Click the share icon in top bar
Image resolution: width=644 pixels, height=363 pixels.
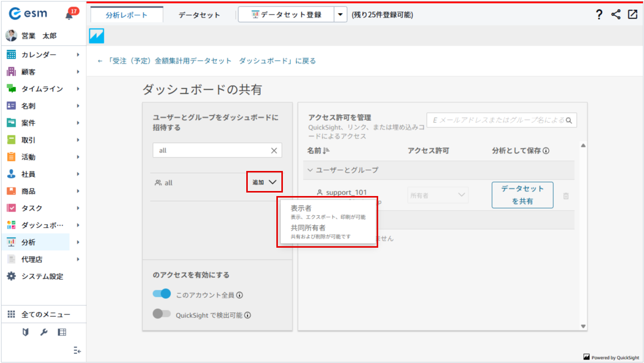[x=616, y=15]
